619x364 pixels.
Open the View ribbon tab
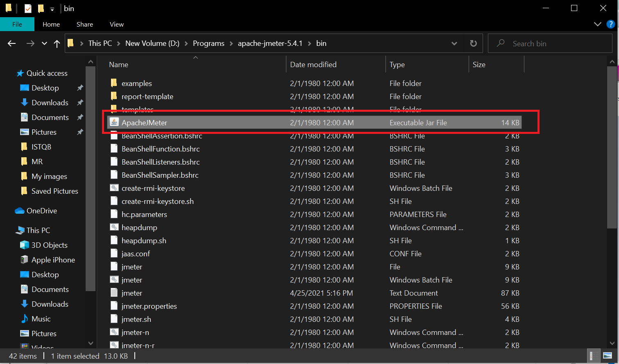[117, 24]
